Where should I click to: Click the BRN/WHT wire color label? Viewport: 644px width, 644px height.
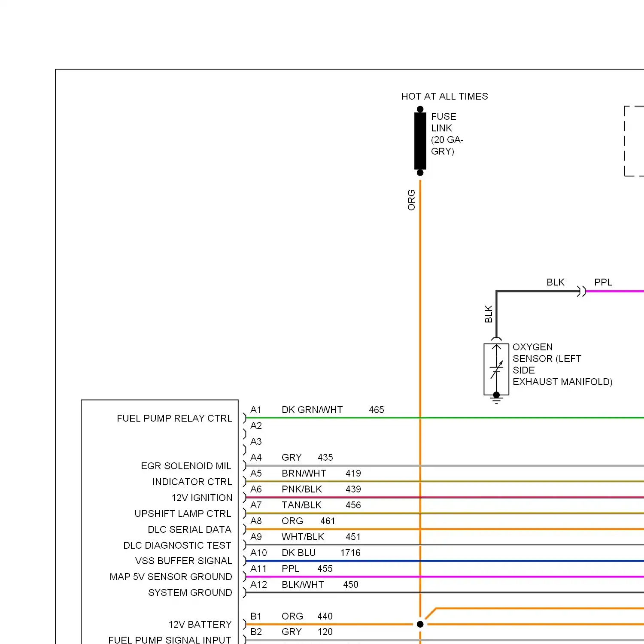coord(304,473)
